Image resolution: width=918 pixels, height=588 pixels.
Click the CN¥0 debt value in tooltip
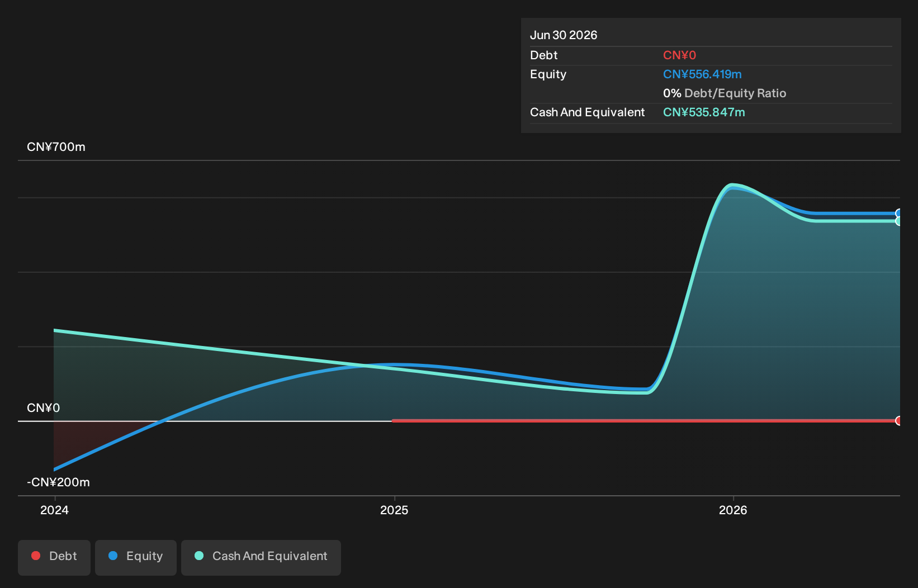click(x=679, y=55)
